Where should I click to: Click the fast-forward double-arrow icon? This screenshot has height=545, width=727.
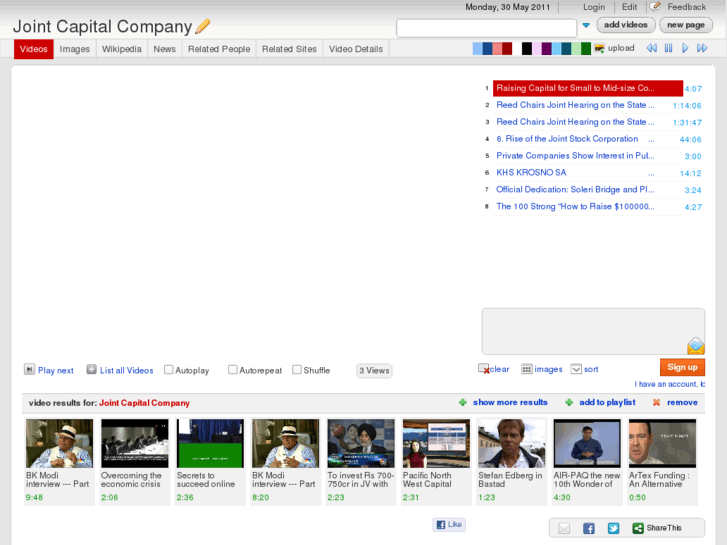(702, 48)
